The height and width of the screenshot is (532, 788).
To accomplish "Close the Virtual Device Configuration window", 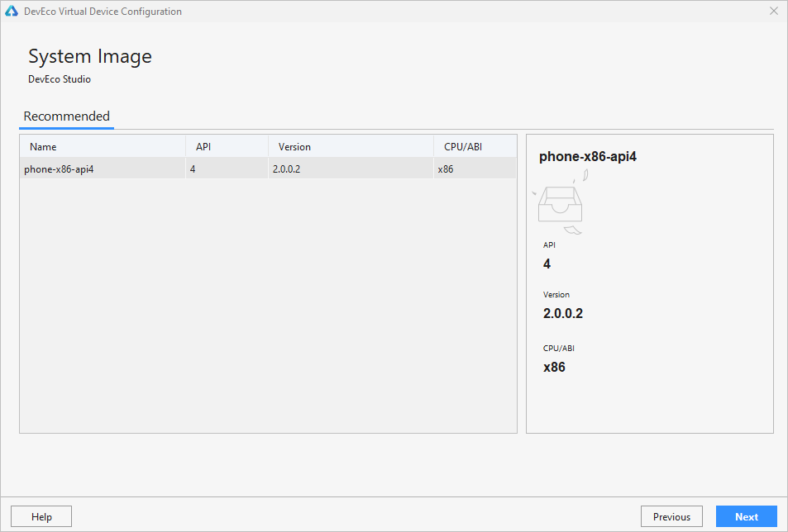I will coord(773,12).
